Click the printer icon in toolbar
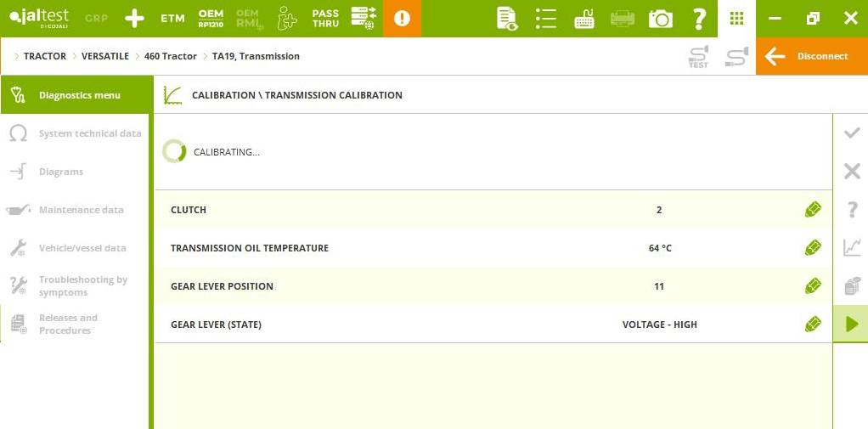Screen dimensions: 868x429 click(x=623, y=19)
